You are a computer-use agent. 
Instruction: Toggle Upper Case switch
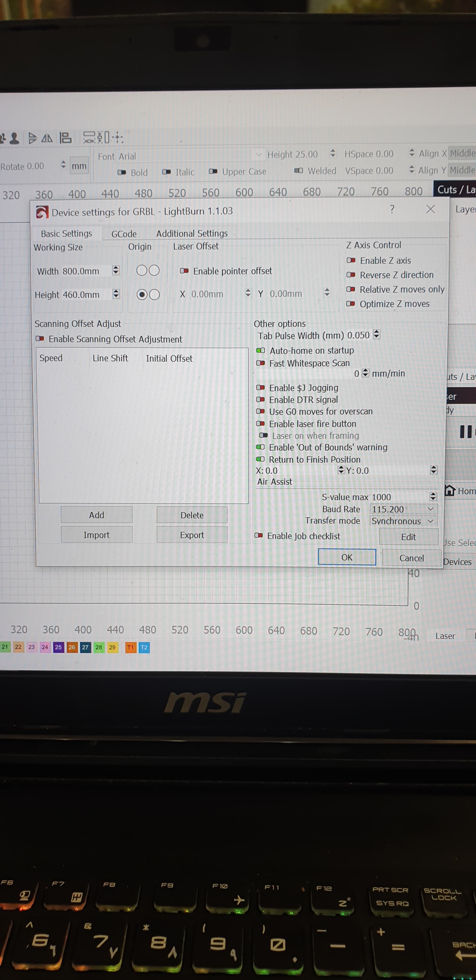coord(213,172)
